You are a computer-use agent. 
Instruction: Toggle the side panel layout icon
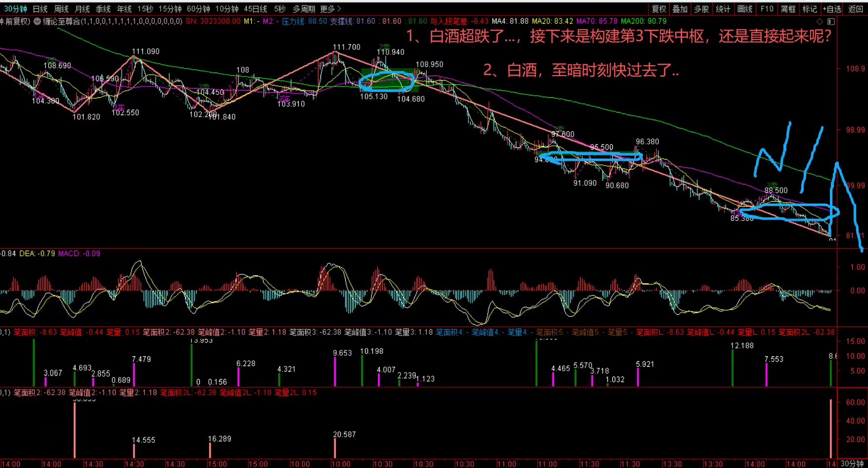click(831, 21)
